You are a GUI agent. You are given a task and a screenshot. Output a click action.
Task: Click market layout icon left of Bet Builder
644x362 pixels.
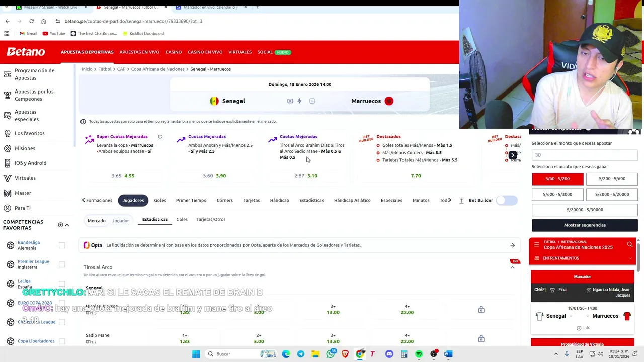461,200
